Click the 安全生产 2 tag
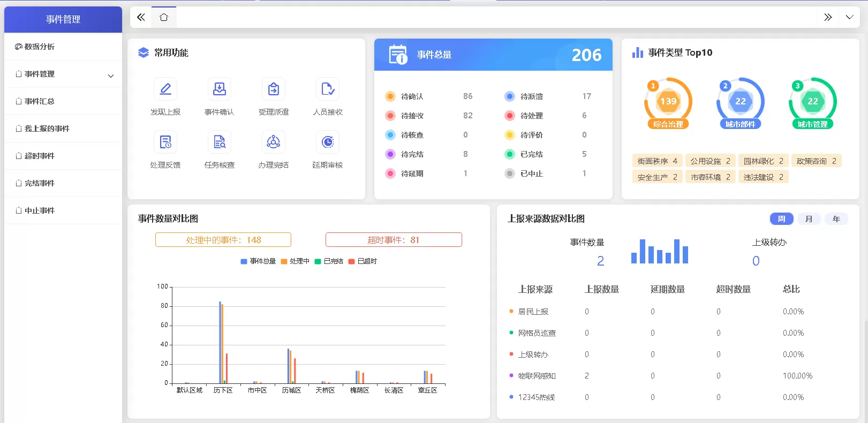 [658, 177]
